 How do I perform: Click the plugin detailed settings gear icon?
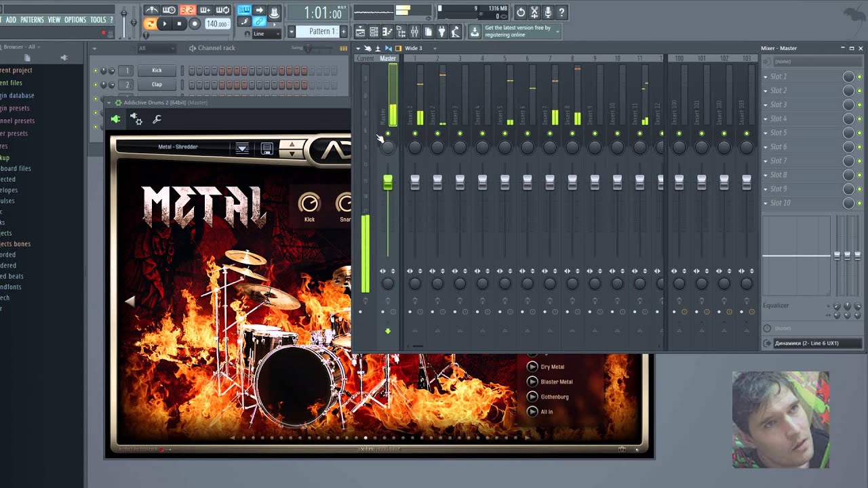click(136, 119)
